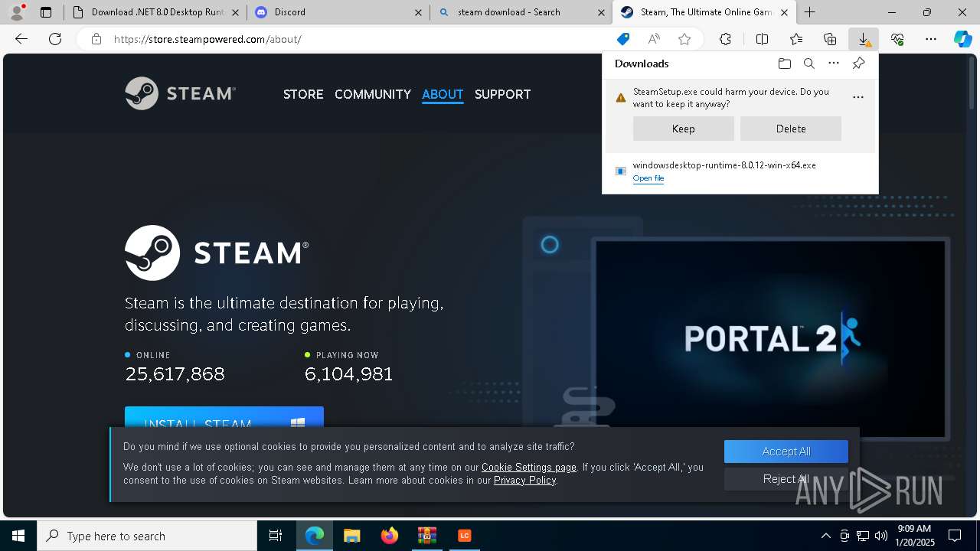Viewport: 980px width, 551px height.
Task: Open a new browser tab
Action: 809,12
